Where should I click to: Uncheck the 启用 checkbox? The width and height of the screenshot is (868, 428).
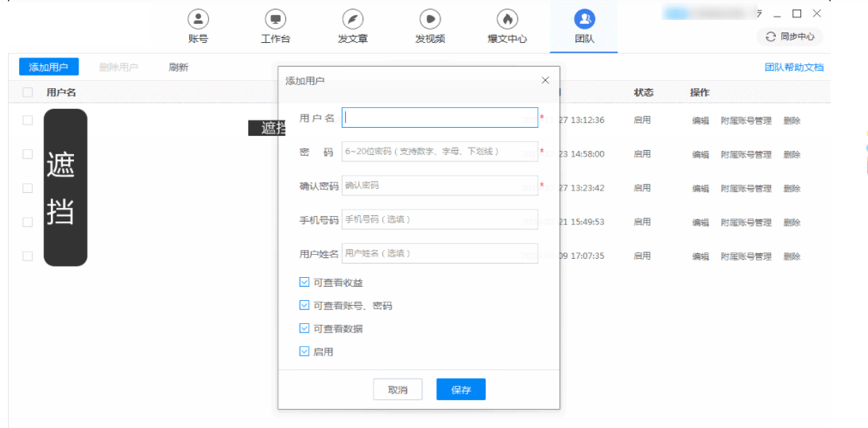click(x=304, y=351)
